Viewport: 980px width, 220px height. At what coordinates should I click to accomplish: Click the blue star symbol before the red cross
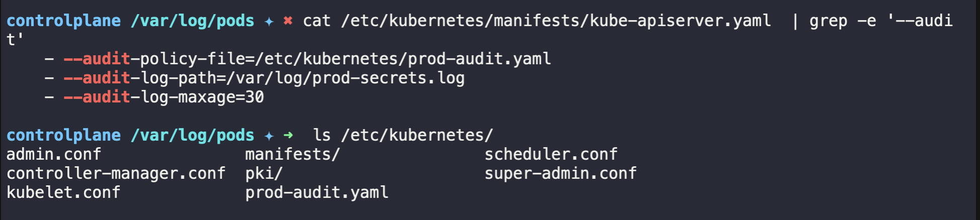tap(269, 21)
